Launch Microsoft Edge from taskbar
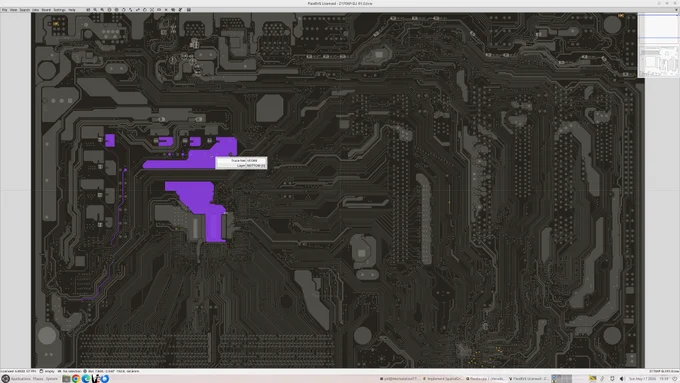This screenshot has width=680, height=383. (x=86, y=379)
